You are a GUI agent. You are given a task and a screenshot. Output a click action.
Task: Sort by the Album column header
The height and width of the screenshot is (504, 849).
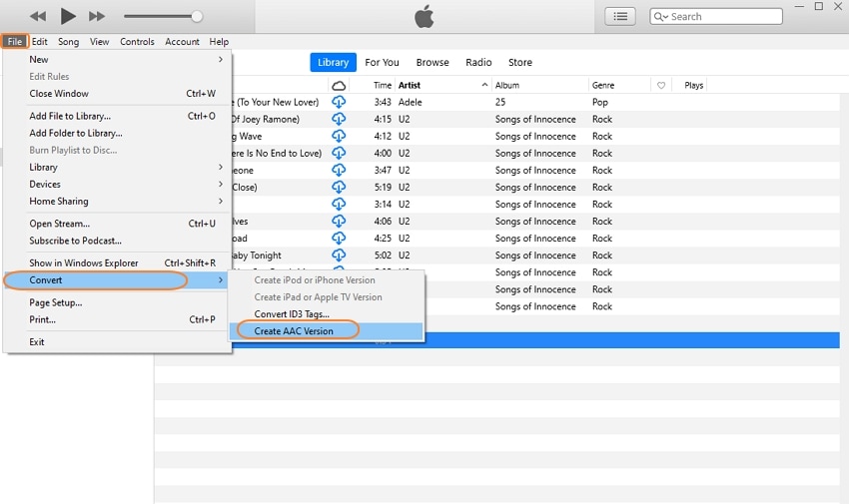[507, 86]
